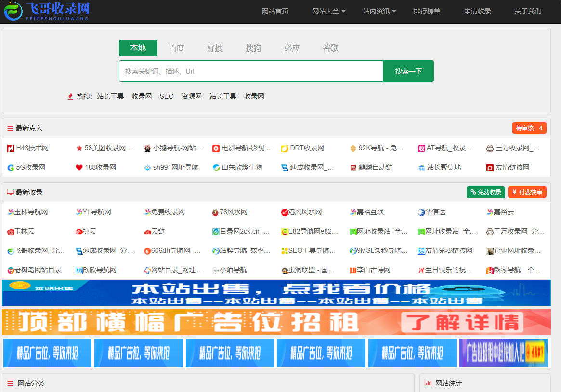
Task: Click the red heart icon beside 188收录网
Action: [x=79, y=168]
